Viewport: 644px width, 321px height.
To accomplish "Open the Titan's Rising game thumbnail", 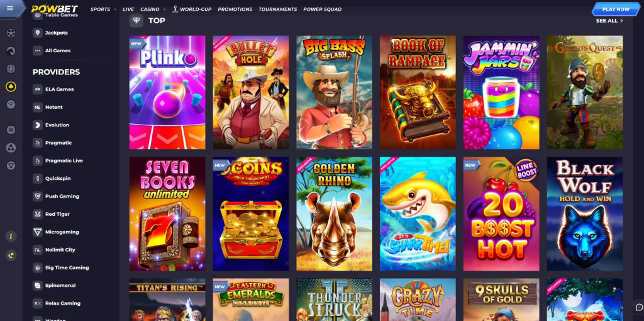I will pyautogui.click(x=167, y=300).
